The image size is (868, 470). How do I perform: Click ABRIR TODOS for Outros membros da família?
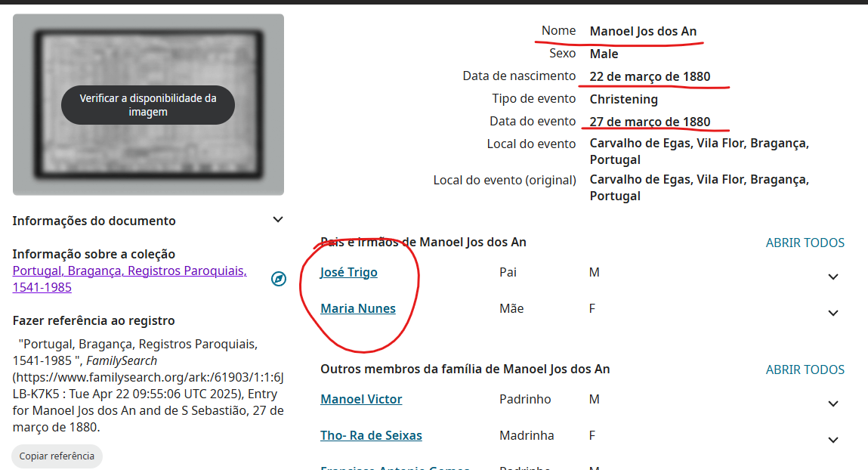click(x=805, y=370)
